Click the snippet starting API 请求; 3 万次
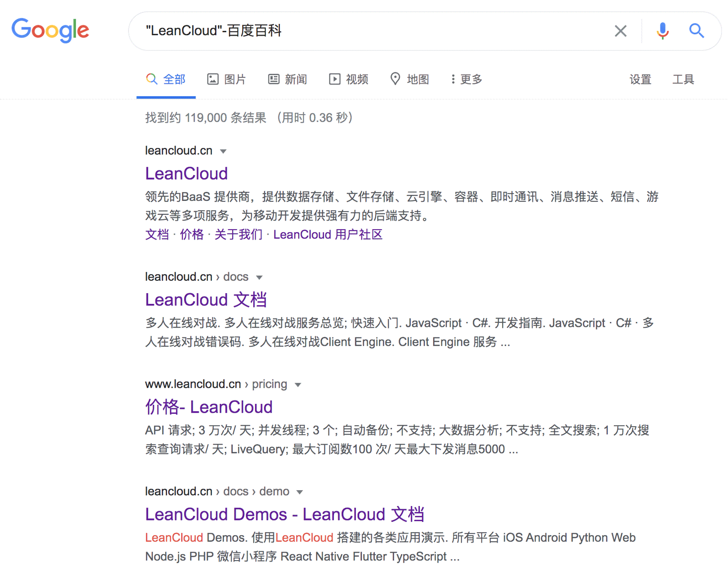This screenshot has width=728, height=570. tap(397, 440)
